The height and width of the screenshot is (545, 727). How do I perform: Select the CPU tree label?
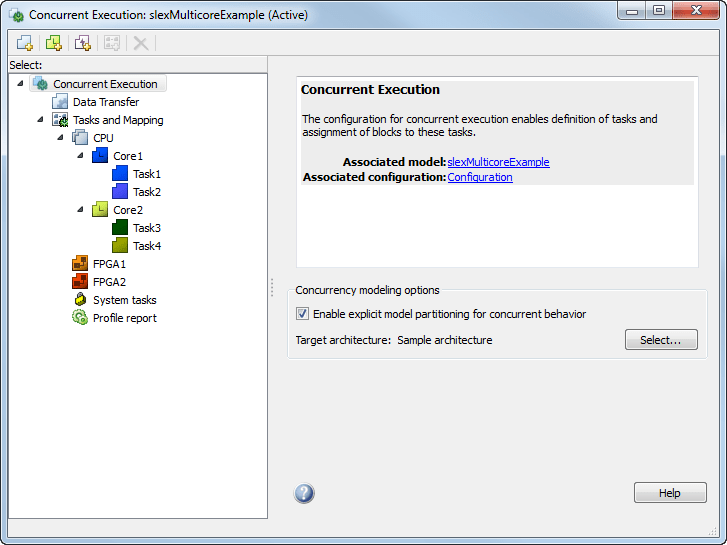coord(103,138)
